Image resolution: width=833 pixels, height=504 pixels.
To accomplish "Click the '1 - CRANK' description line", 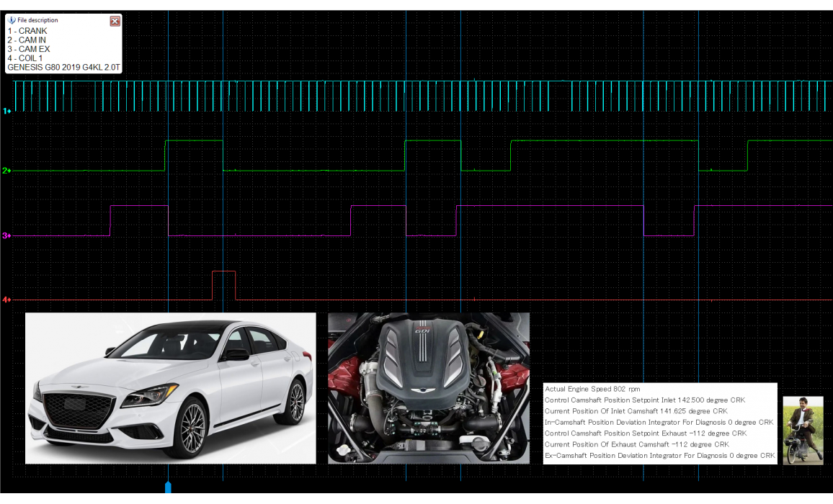I will [29, 32].
